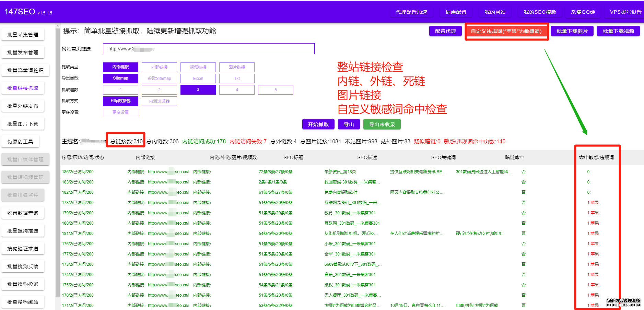Open 词库配置 menu item

(456, 12)
